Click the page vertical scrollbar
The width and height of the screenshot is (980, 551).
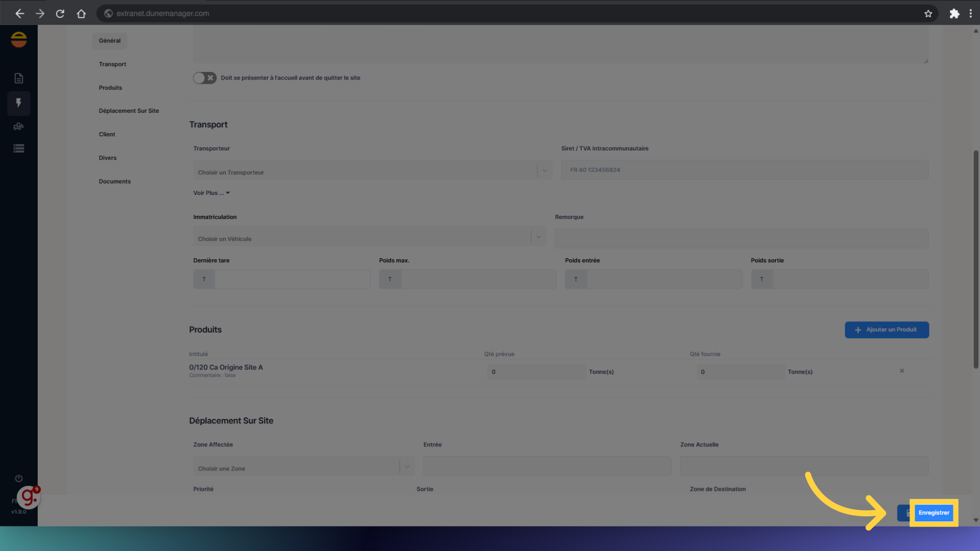pyautogui.click(x=975, y=259)
